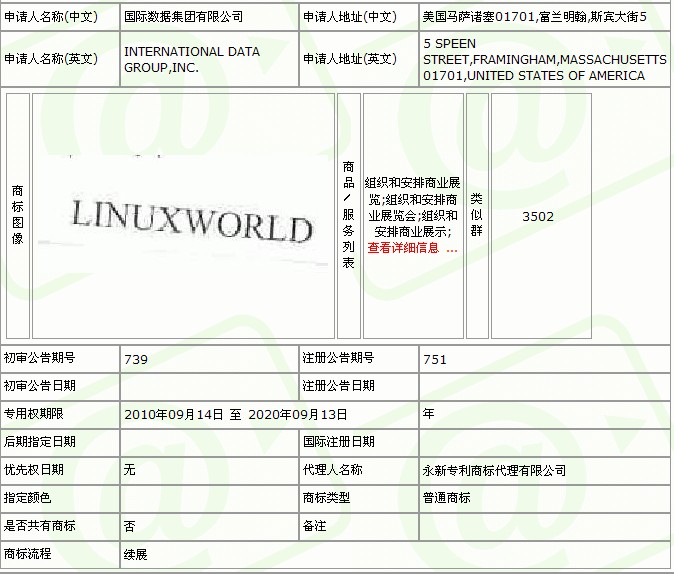
Task: Click the 初审公告日期 label
Action: (40, 386)
